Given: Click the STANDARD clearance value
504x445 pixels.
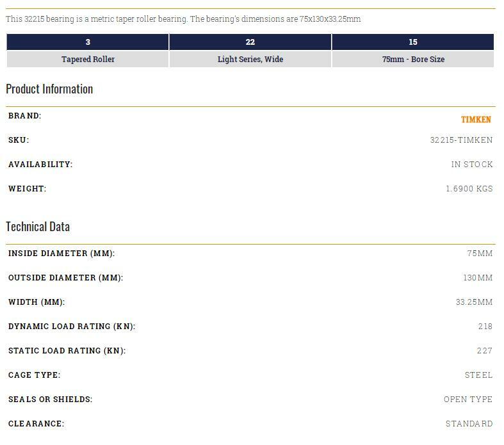Looking at the screenshot, I should pos(469,424).
